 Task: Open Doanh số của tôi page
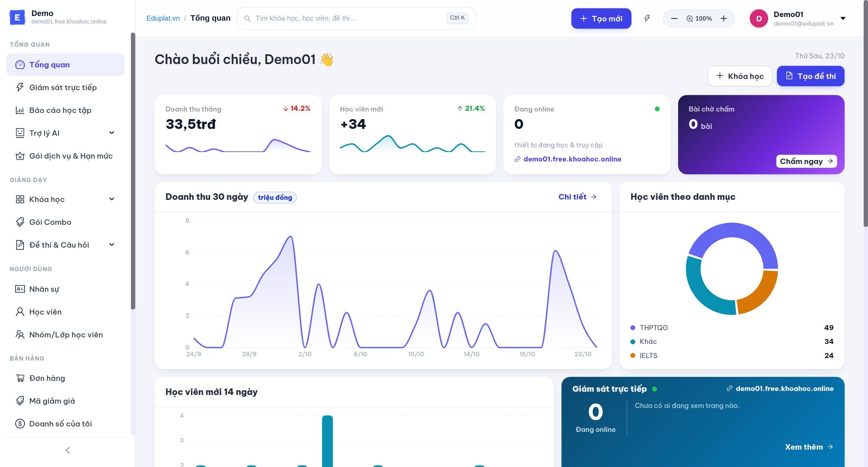pyautogui.click(x=65, y=424)
